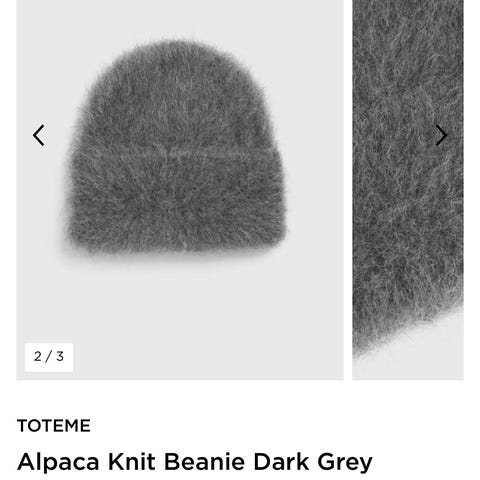Click the Alpaca Knit Beanie Dark Grey title
Viewport: 480px width, 480px height.
pos(195,462)
